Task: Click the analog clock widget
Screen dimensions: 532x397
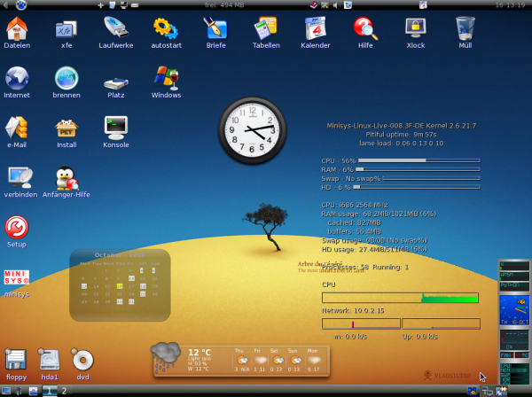Action: [253, 129]
